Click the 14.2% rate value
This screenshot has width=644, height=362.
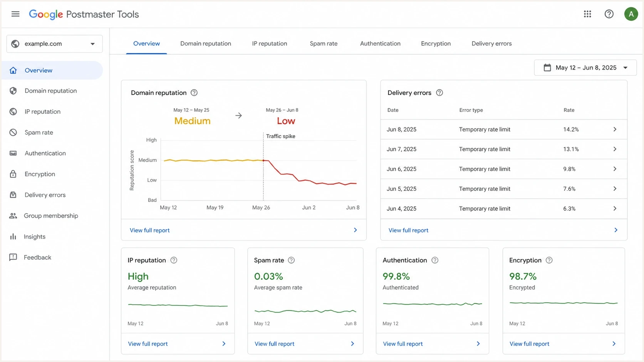coord(571,129)
